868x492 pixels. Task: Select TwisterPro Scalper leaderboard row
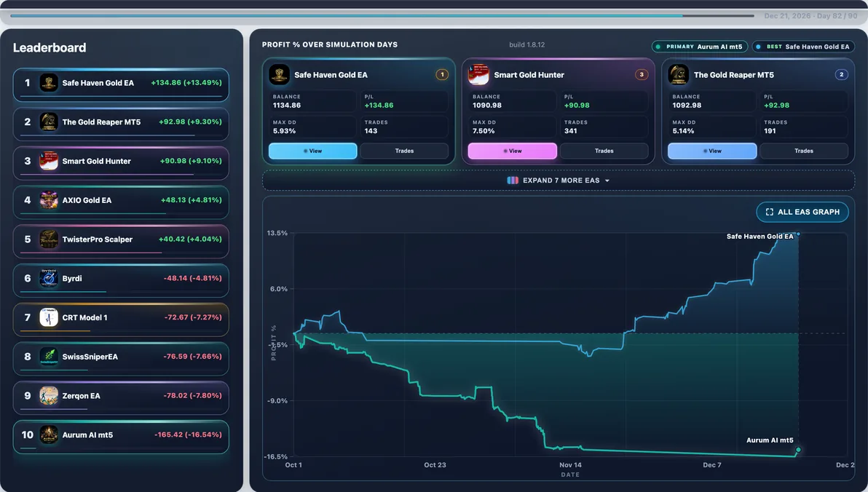(x=121, y=242)
